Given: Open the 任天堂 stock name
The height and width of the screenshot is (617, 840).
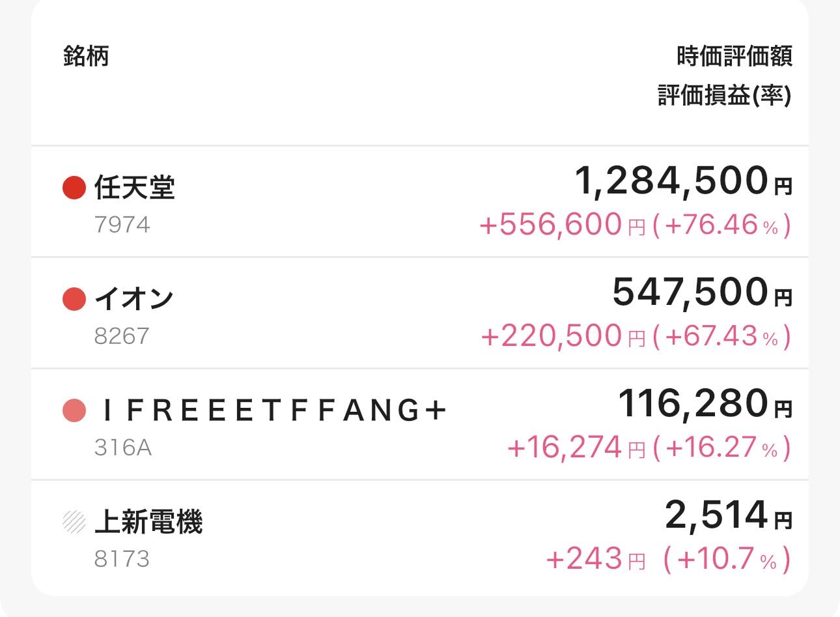Looking at the screenshot, I should 135,188.
